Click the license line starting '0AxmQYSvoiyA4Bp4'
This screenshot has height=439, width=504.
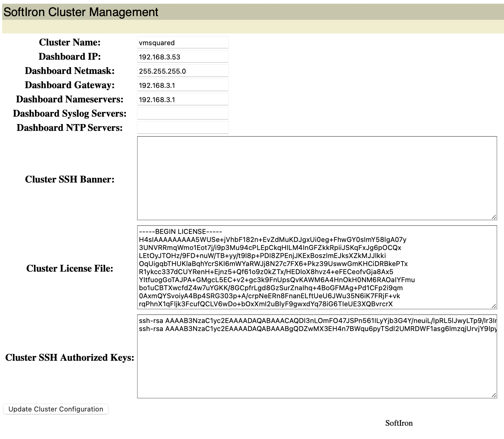click(x=269, y=296)
